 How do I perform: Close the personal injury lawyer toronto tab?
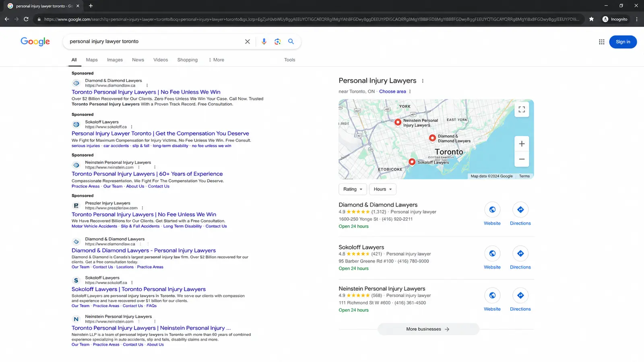click(78, 6)
